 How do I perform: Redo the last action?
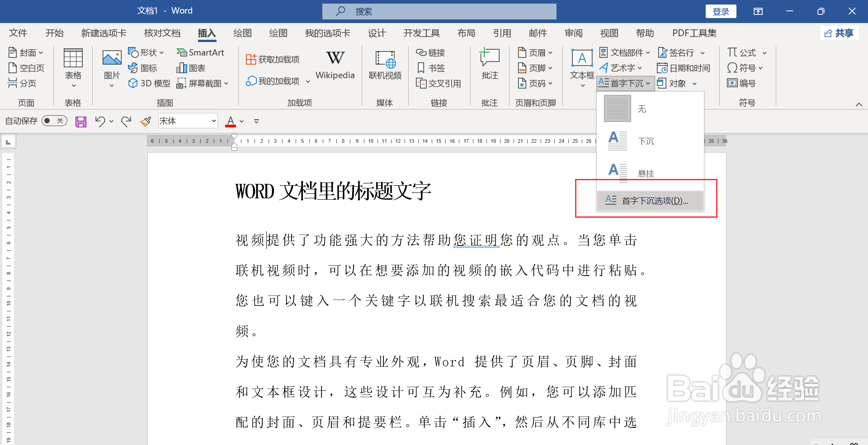tap(126, 121)
